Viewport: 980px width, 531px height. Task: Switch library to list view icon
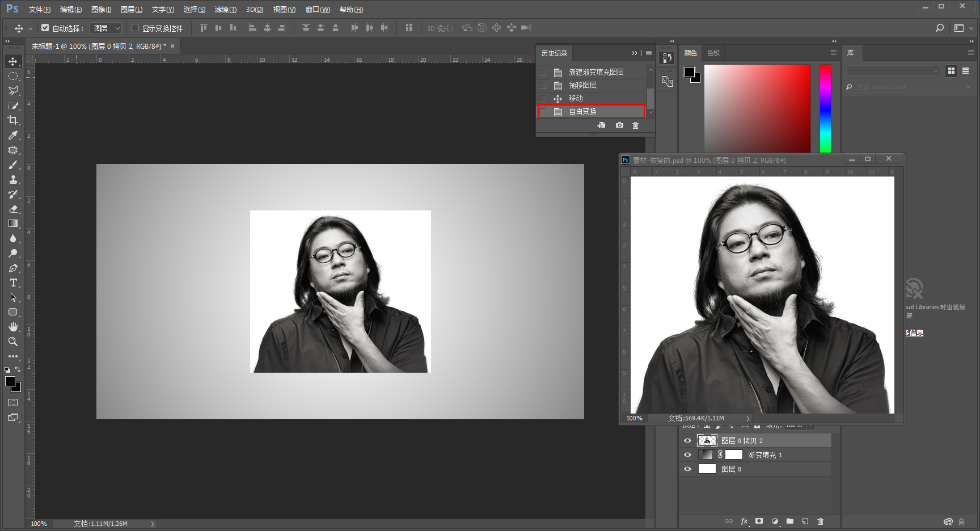click(x=965, y=70)
